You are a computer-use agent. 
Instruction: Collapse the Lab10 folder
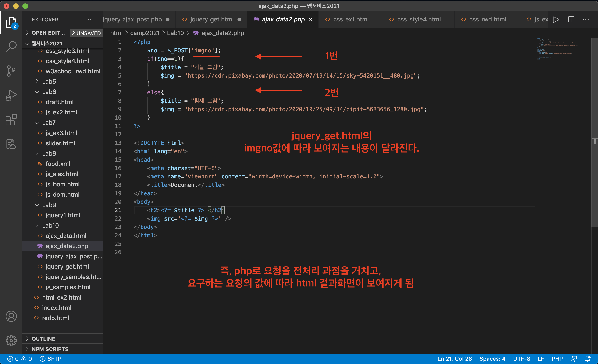click(50, 225)
